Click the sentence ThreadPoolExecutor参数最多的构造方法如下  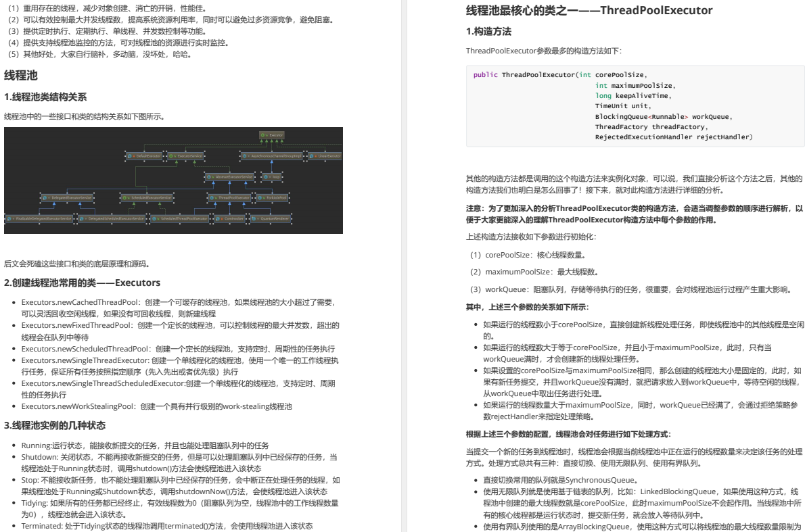click(x=544, y=51)
